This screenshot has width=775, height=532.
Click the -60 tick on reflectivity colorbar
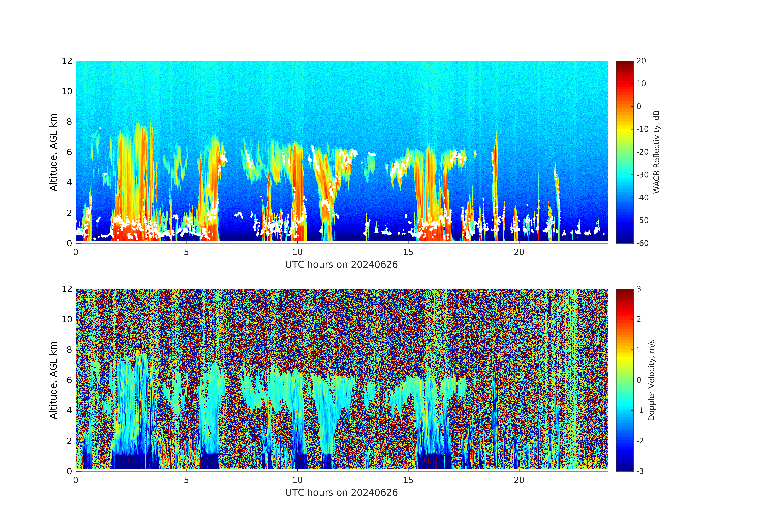642,243
